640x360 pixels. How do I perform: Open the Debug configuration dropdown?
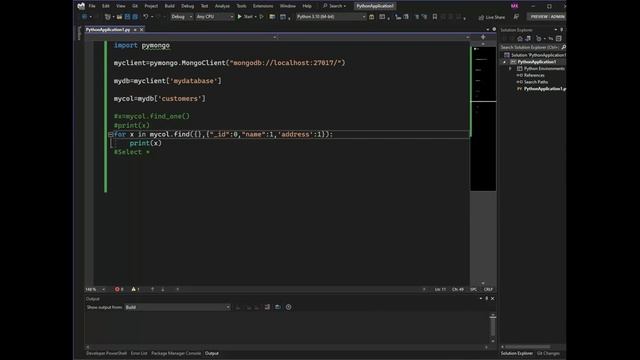click(182, 17)
